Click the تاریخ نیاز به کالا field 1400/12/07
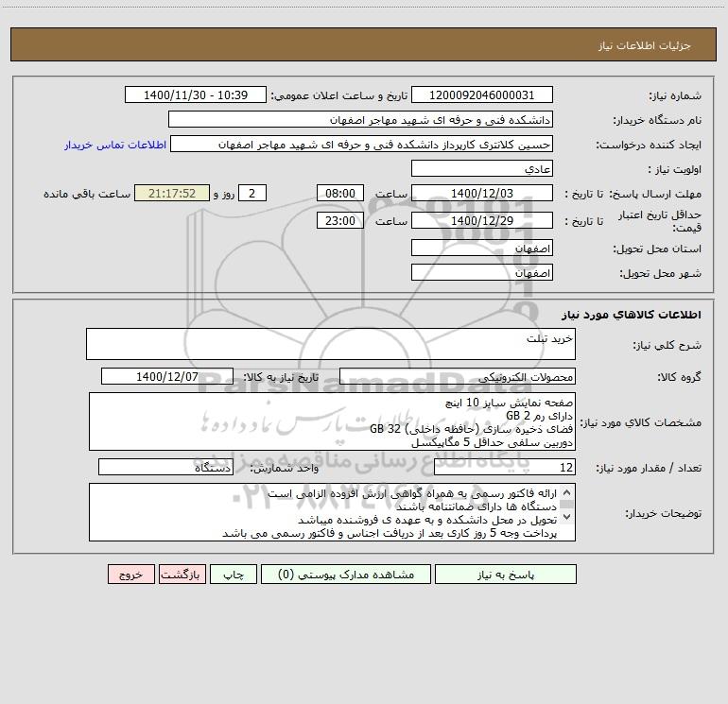The width and height of the screenshot is (728, 704). click(x=167, y=376)
